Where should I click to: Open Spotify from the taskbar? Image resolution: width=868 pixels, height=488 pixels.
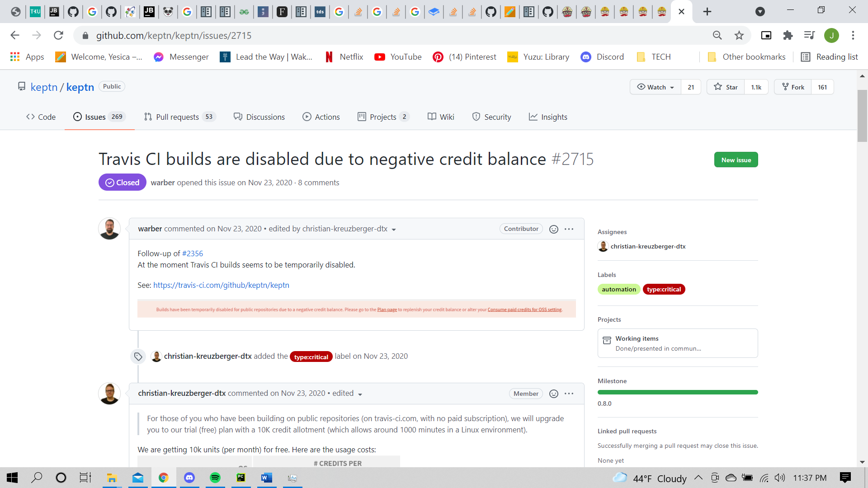coord(215,478)
